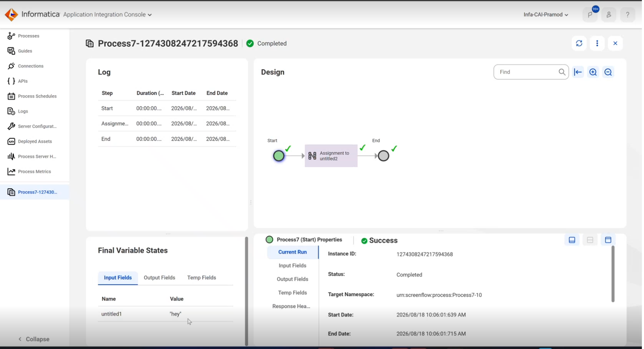Viewport: 644px width, 349px height.
Task: Select the gray End node
Action: point(383,156)
